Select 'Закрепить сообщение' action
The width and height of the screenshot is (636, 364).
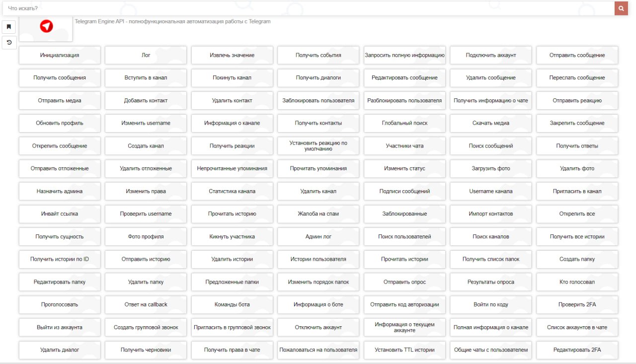[x=577, y=123]
